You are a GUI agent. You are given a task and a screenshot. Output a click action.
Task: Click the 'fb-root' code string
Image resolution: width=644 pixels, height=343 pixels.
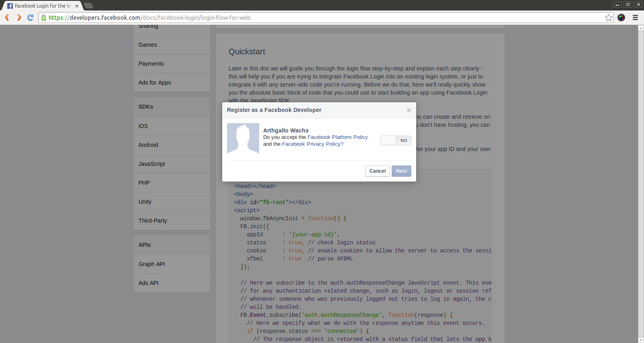(274, 202)
